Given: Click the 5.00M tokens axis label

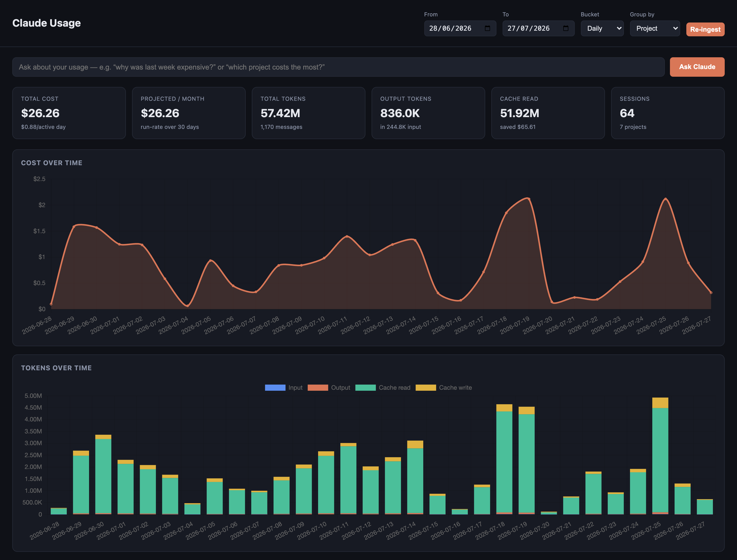Looking at the screenshot, I should (x=33, y=396).
